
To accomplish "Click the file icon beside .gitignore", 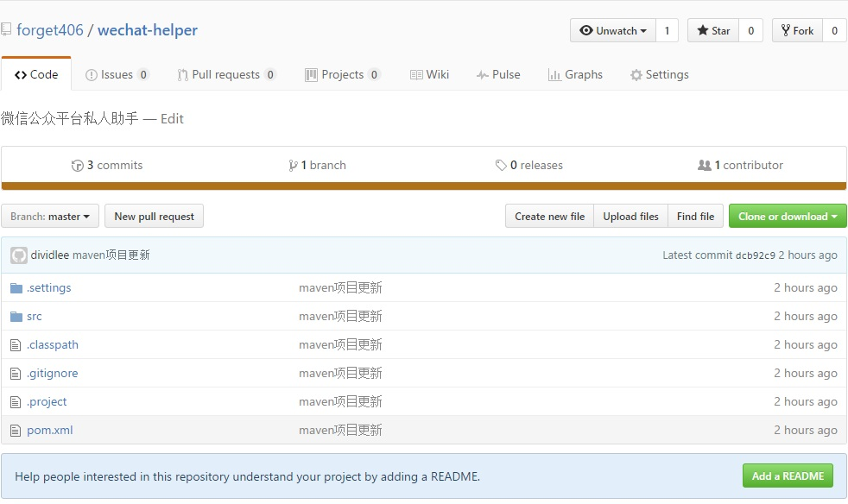I will (x=16, y=374).
